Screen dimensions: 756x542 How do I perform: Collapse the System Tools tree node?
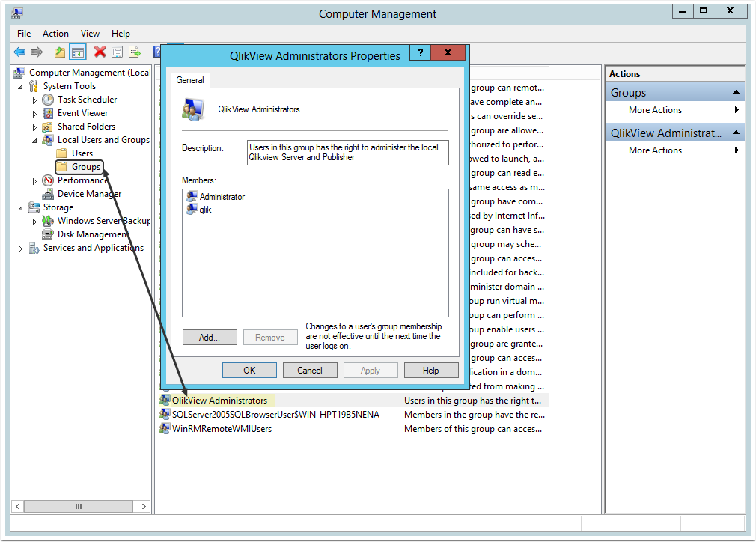pyautogui.click(x=20, y=87)
